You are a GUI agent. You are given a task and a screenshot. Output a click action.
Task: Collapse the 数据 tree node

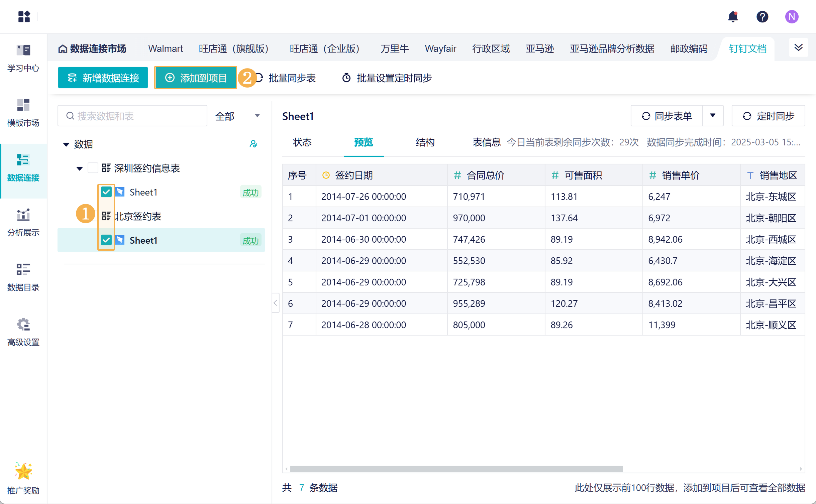[x=66, y=144]
